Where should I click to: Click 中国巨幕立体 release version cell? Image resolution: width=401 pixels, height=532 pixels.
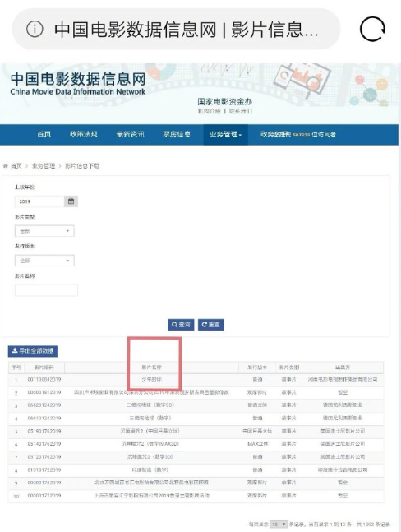[x=257, y=431]
